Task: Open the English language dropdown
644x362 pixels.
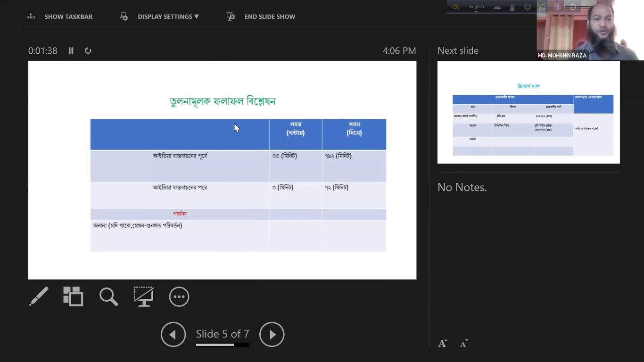Action: tap(476, 7)
